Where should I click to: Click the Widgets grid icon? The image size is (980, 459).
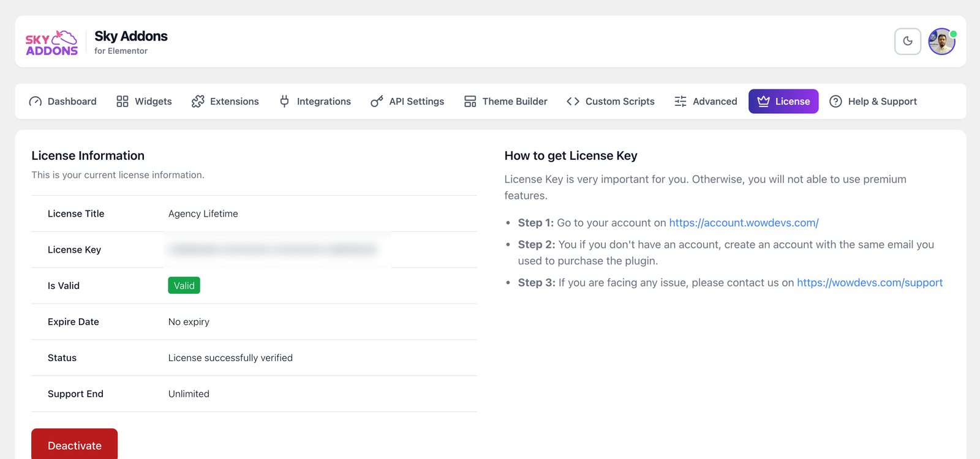pyautogui.click(x=123, y=102)
